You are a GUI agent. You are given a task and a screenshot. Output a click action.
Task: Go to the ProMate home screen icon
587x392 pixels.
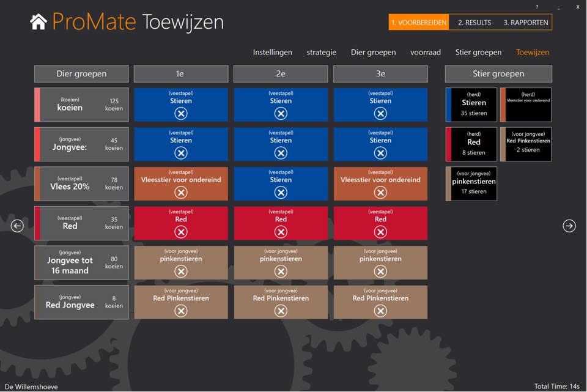[x=39, y=22]
